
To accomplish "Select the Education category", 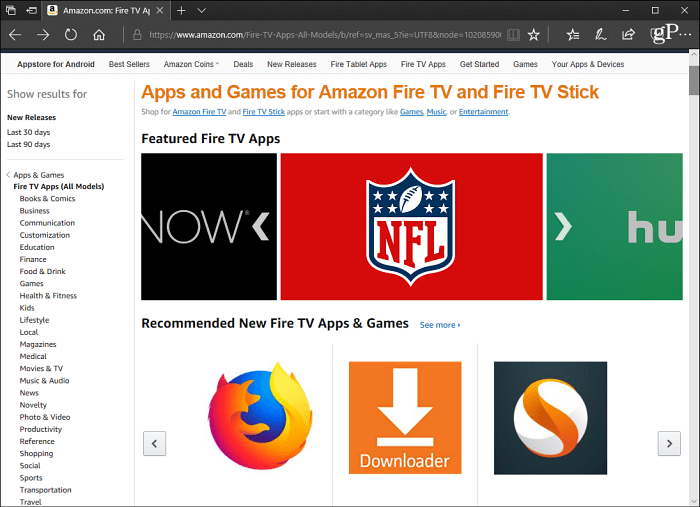I will click(37, 247).
